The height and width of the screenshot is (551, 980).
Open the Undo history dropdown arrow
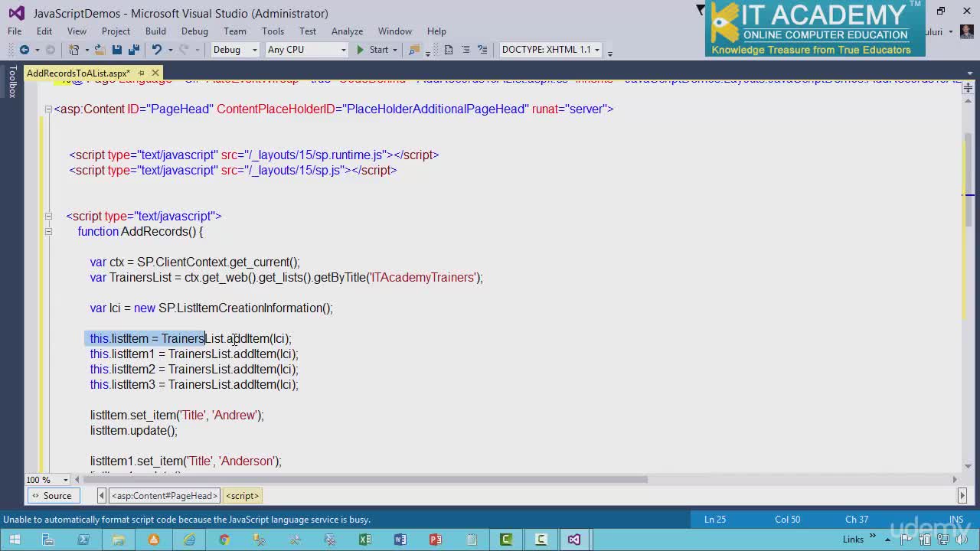click(x=169, y=50)
